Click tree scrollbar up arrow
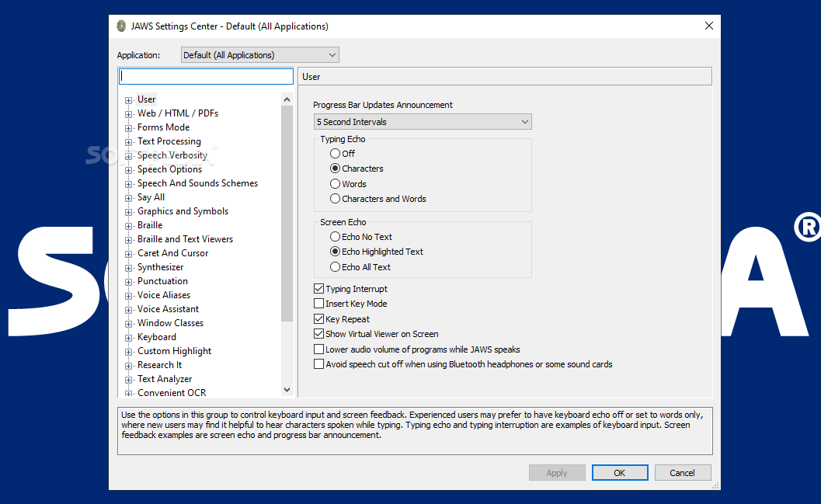 coord(287,99)
